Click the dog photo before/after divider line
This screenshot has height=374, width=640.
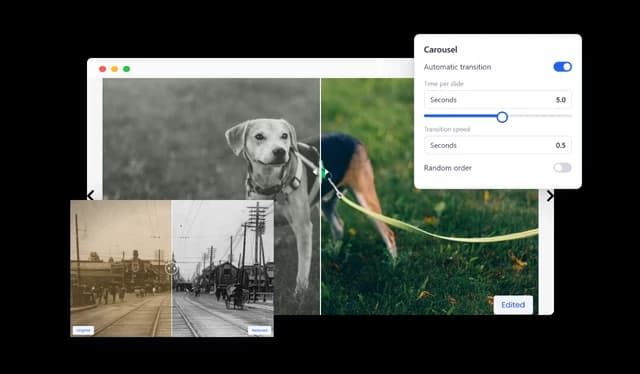320,196
